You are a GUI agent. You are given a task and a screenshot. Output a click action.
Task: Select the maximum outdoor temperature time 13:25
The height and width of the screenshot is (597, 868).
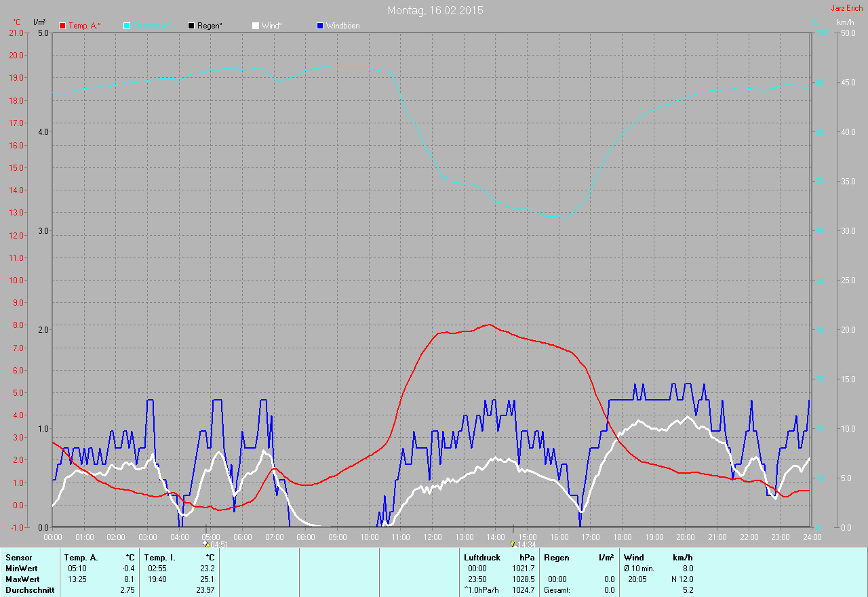(77, 579)
